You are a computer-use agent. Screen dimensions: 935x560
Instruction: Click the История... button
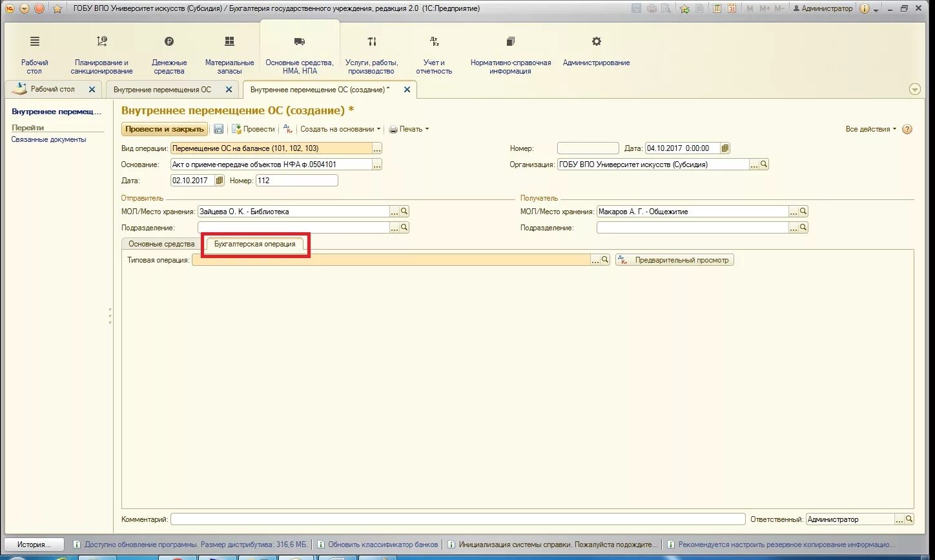[x=35, y=545]
